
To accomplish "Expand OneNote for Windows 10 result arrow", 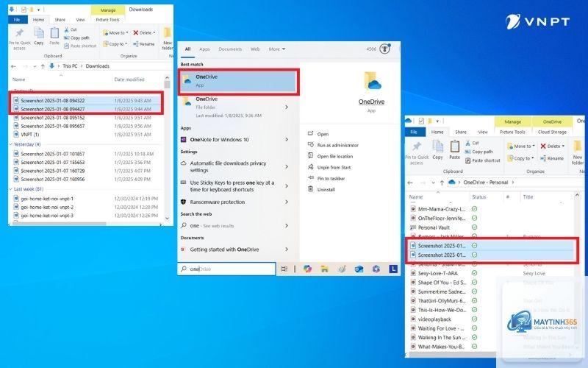I will [x=287, y=140].
